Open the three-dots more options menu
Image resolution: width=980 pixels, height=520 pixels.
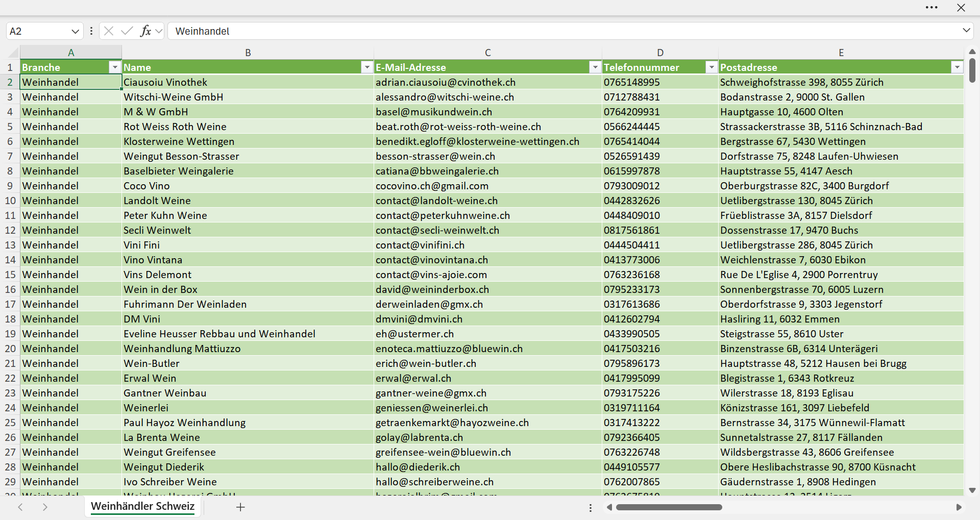click(932, 8)
